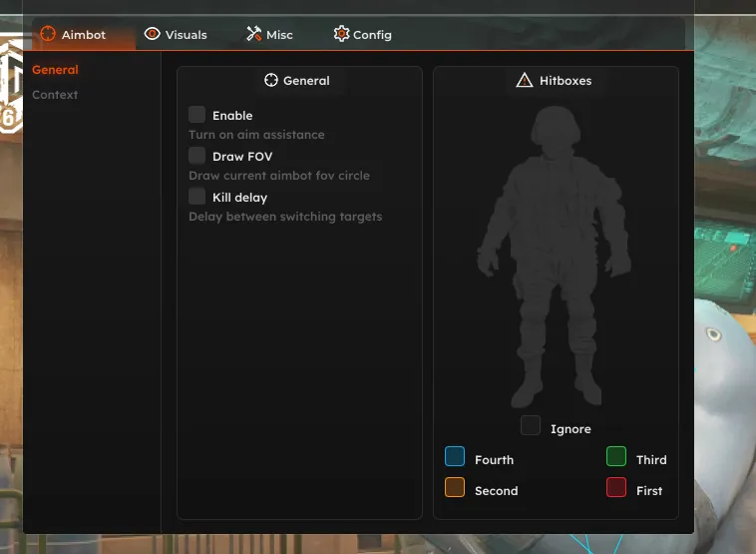
Task: Click 'Delay between switching targets' text
Action: point(285,217)
